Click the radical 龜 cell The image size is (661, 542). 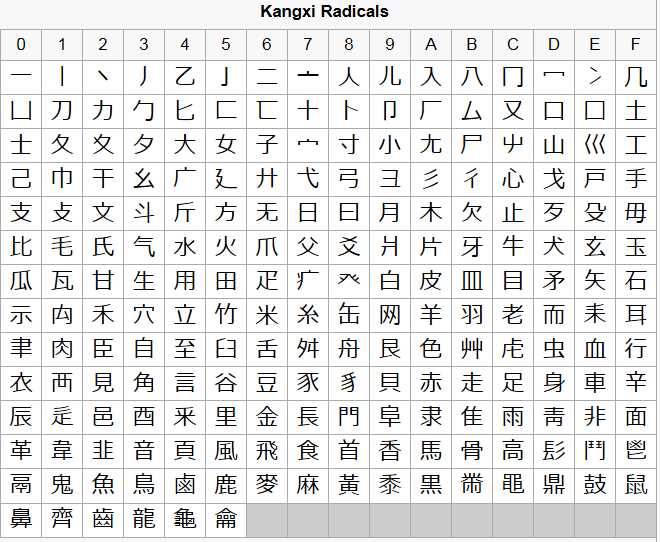point(185,520)
